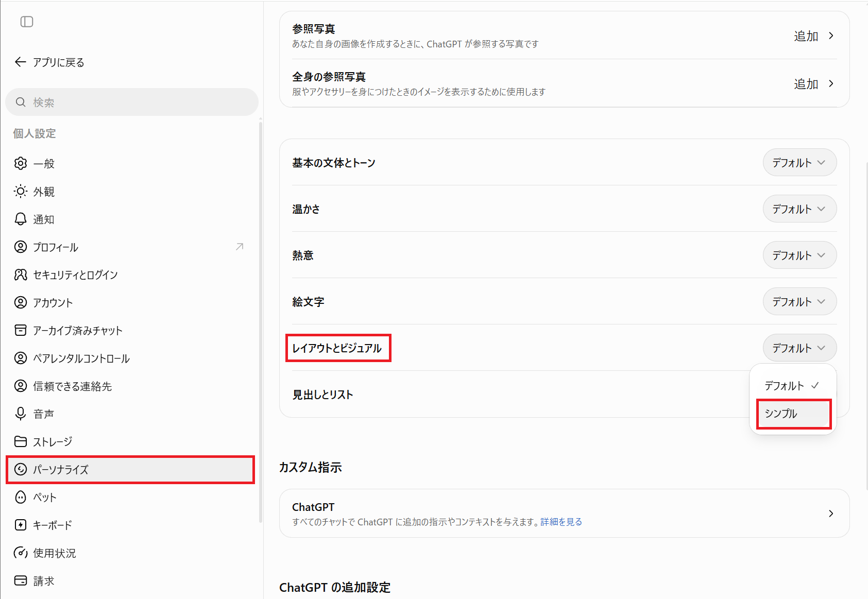The height and width of the screenshot is (599, 868).
Task: Click the profile icon for プロフィール
Action: [21, 247]
